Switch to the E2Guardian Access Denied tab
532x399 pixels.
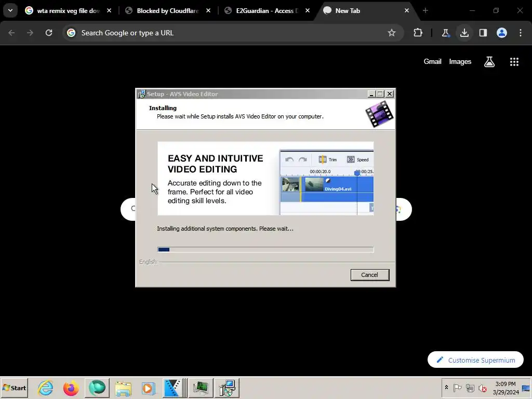pyautogui.click(x=267, y=11)
